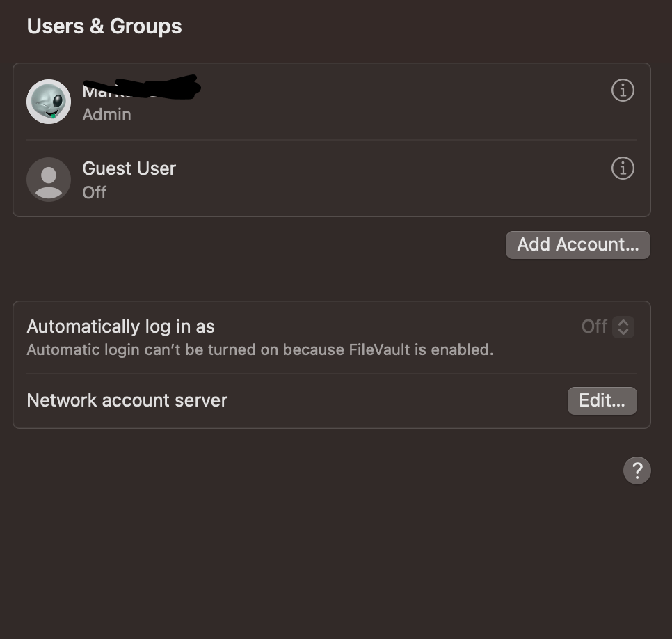Click the grayed-out stepper arrows beside Off
Screen dimensions: 672x639
[624, 326]
